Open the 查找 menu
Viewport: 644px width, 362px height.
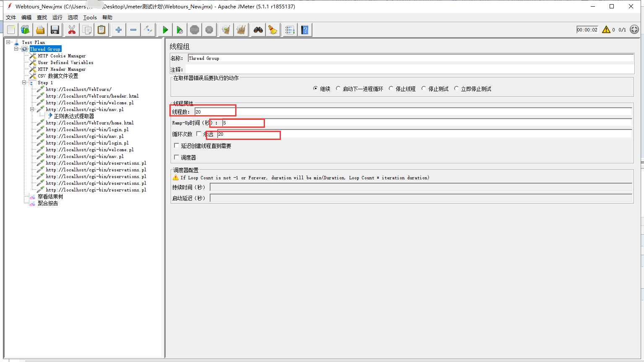42,18
